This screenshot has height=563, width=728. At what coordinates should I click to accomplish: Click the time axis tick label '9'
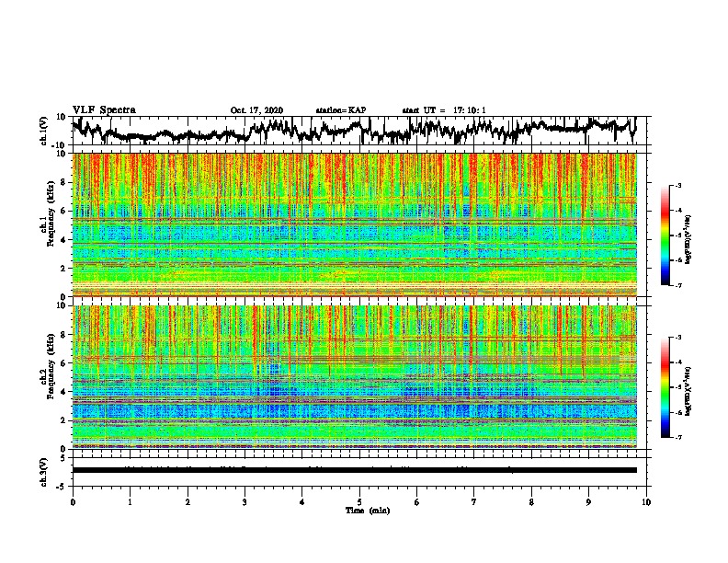588,502
